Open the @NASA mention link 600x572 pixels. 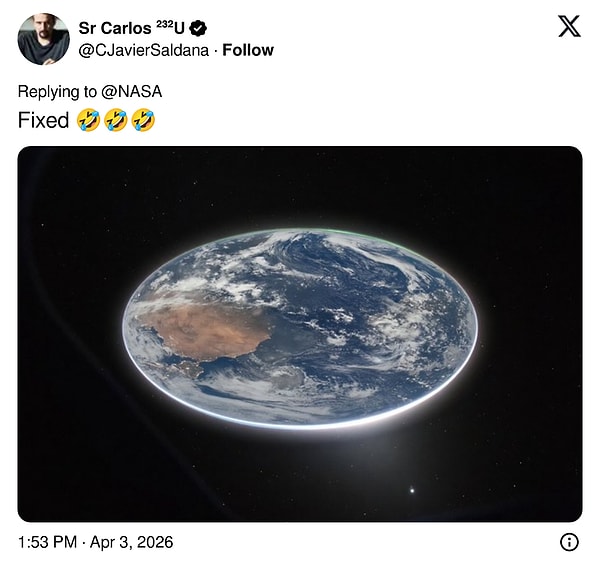pos(132,91)
